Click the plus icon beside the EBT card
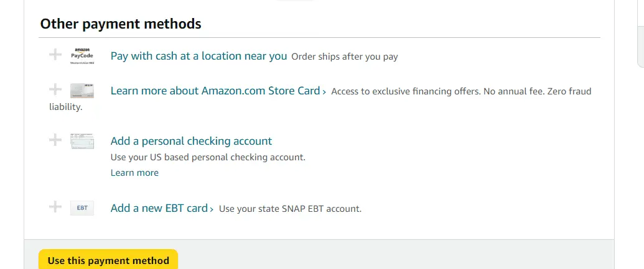 pos(55,207)
